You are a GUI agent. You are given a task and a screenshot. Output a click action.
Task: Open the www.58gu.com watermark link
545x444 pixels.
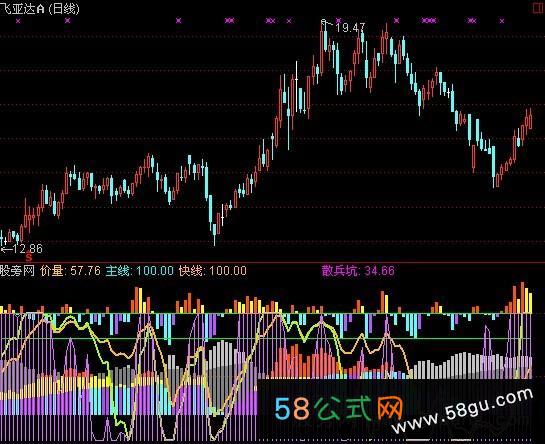pos(462,410)
